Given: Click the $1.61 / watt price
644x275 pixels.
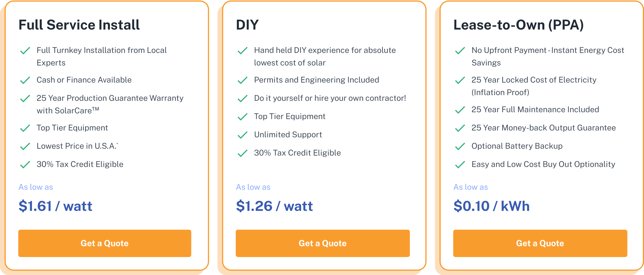Looking at the screenshot, I should [56, 206].
